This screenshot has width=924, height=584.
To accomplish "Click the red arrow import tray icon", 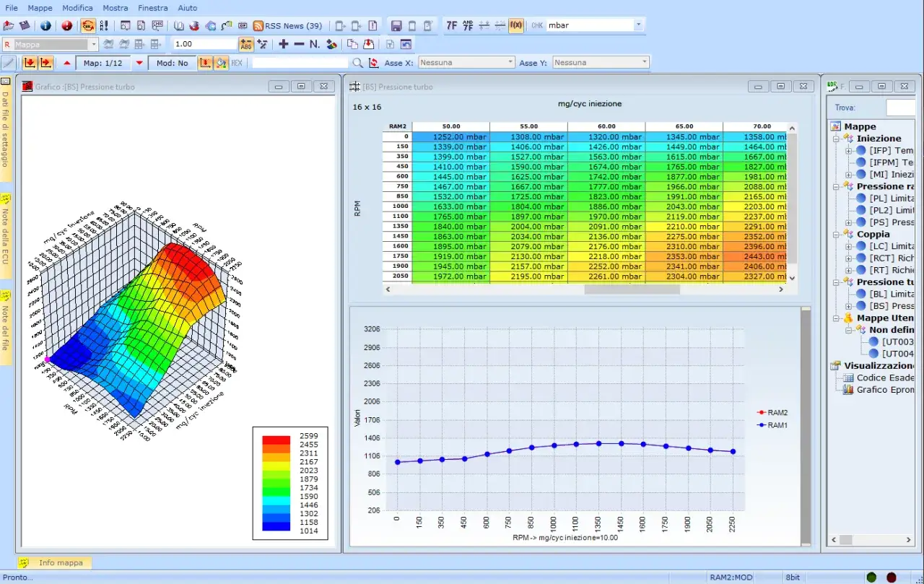I will click(x=369, y=44).
